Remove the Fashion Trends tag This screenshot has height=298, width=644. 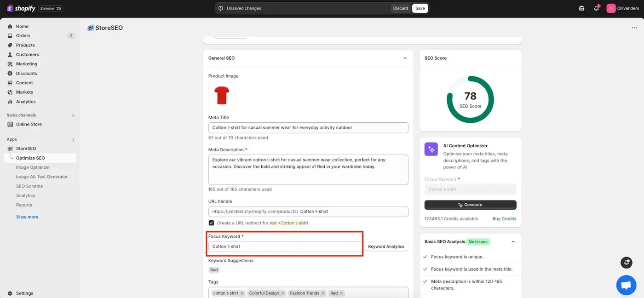tap(323, 293)
